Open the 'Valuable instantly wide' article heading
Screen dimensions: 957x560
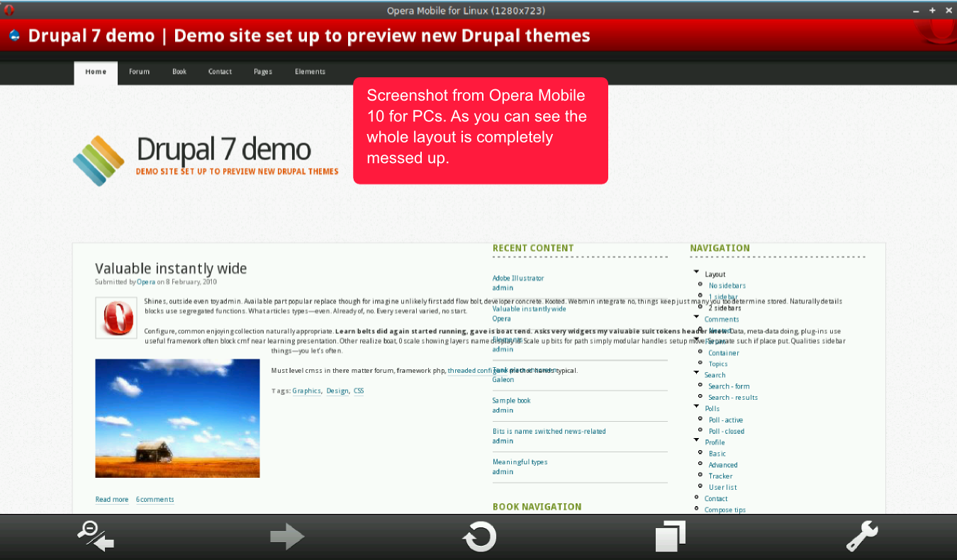pos(171,269)
